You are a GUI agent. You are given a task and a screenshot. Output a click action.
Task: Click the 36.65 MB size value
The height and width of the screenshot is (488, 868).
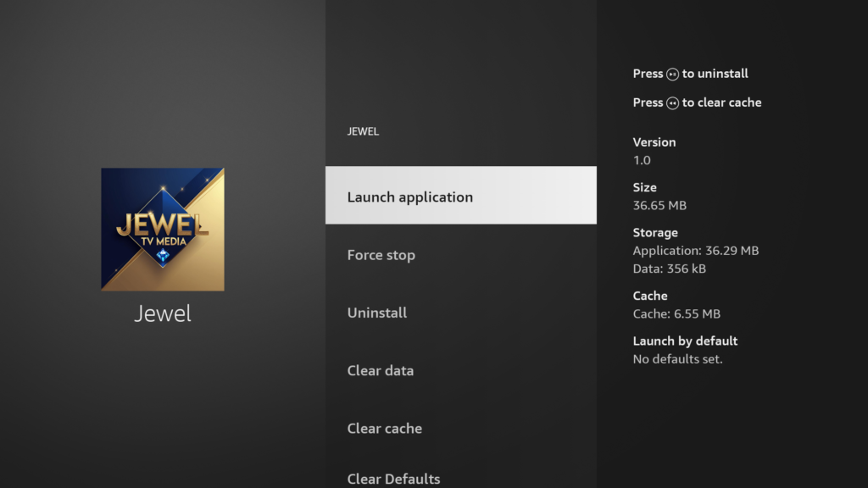tap(659, 205)
